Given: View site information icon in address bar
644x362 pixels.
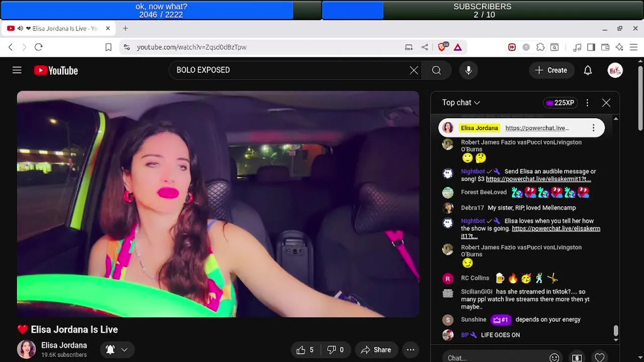Looking at the screenshot, I should pos(126,47).
